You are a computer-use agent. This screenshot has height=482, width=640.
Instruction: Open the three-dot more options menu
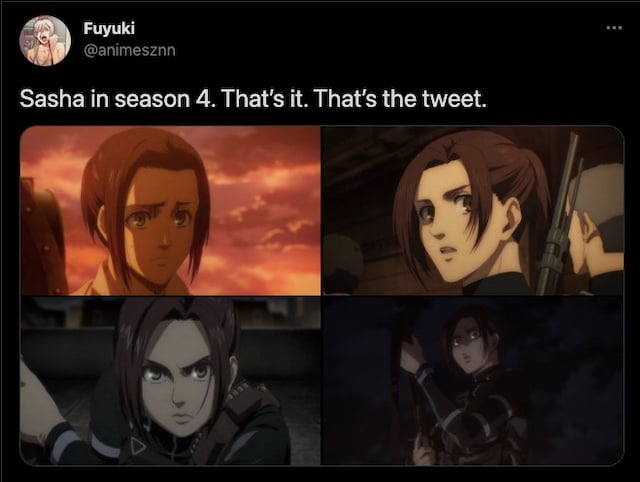(x=614, y=28)
